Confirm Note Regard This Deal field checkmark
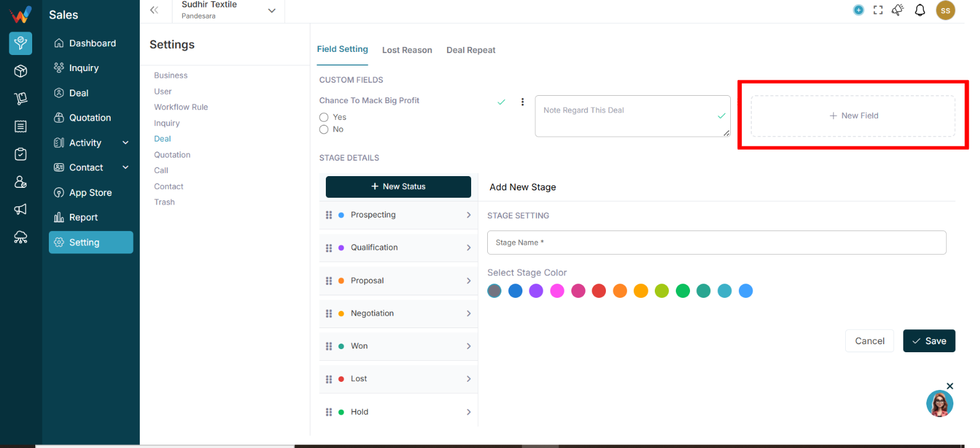Viewport: 980px width, 448px height. [x=721, y=116]
